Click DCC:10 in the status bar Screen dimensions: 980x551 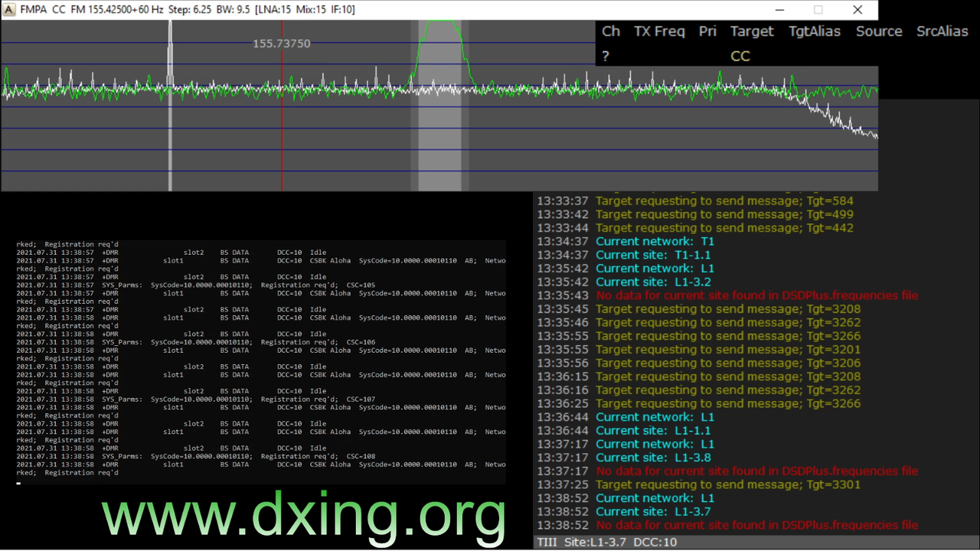tap(654, 542)
